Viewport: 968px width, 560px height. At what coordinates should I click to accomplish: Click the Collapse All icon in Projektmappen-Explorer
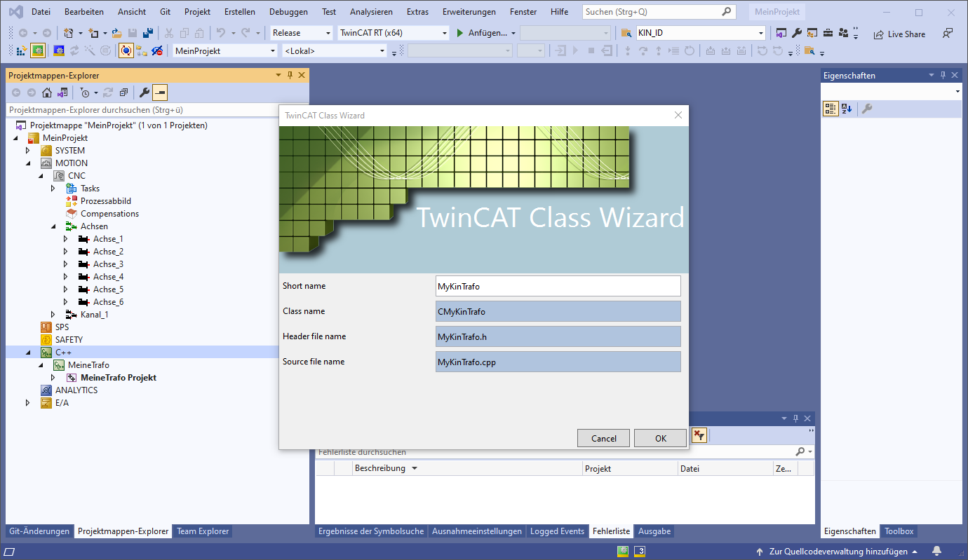click(123, 93)
